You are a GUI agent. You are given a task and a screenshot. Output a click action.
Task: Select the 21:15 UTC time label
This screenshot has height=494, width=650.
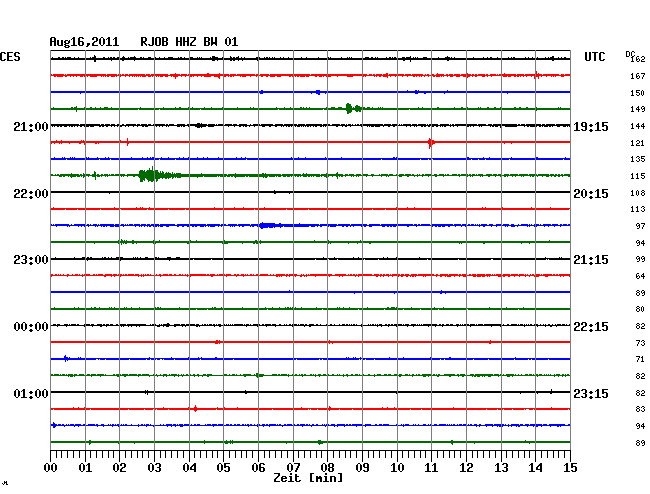[591, 260]
